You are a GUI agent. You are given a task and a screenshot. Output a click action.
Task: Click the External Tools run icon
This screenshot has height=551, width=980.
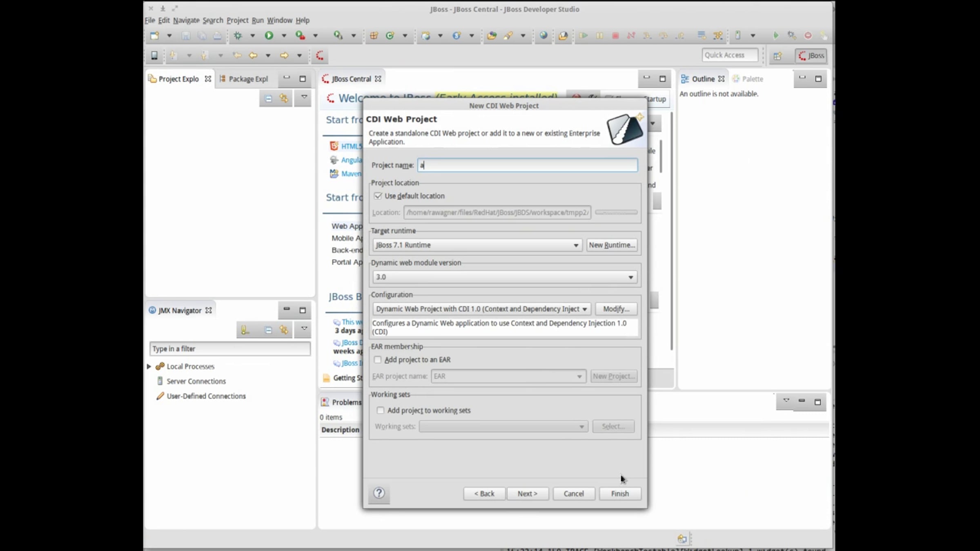tap(338, 36)
